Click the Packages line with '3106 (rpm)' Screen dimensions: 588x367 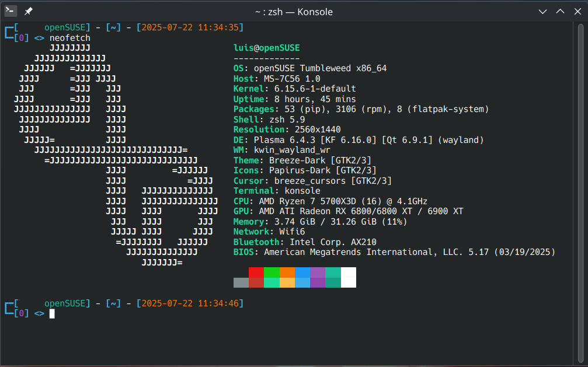(x=361, y=109)
